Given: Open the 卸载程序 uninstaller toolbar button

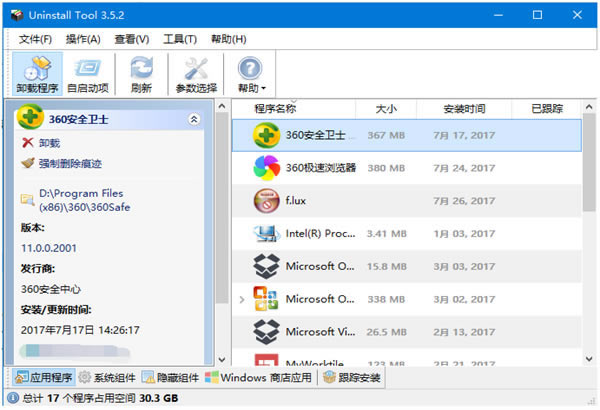Looking at the screenshot, I should pyautogui.click(x=37, y=74).
